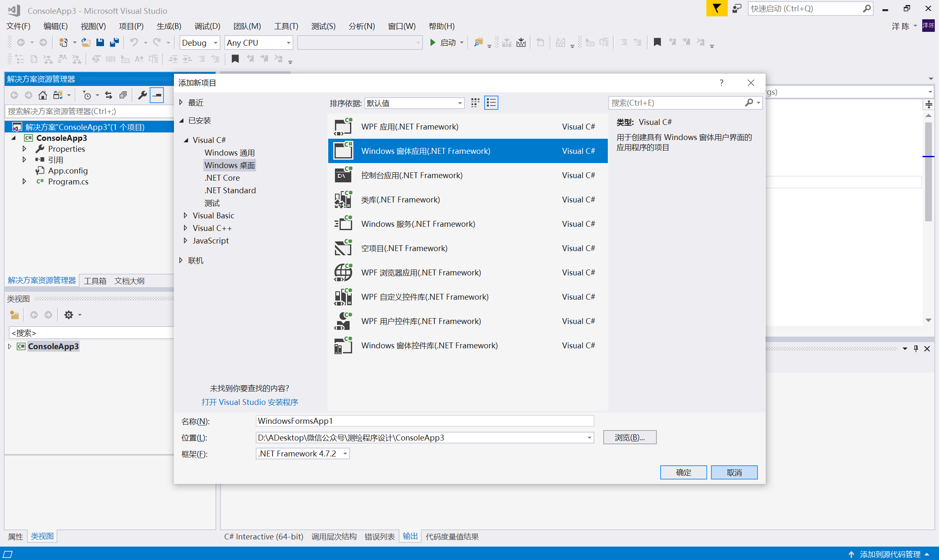Open Visual Studio installer link
Viewport: 939px width, 560px height.
pos(249,402)
